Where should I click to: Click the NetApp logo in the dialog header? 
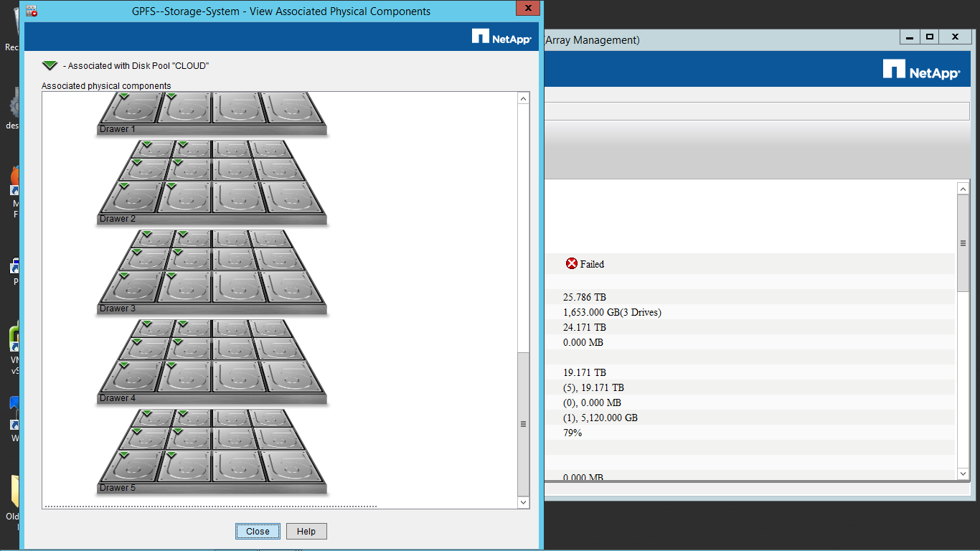coord(501,37)
